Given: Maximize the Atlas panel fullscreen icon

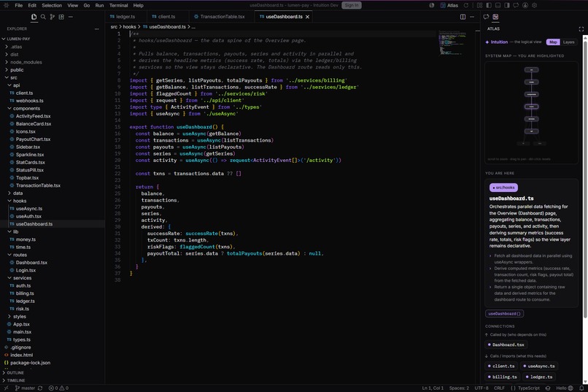Looking at the screenshot, I should coord(581,29).
